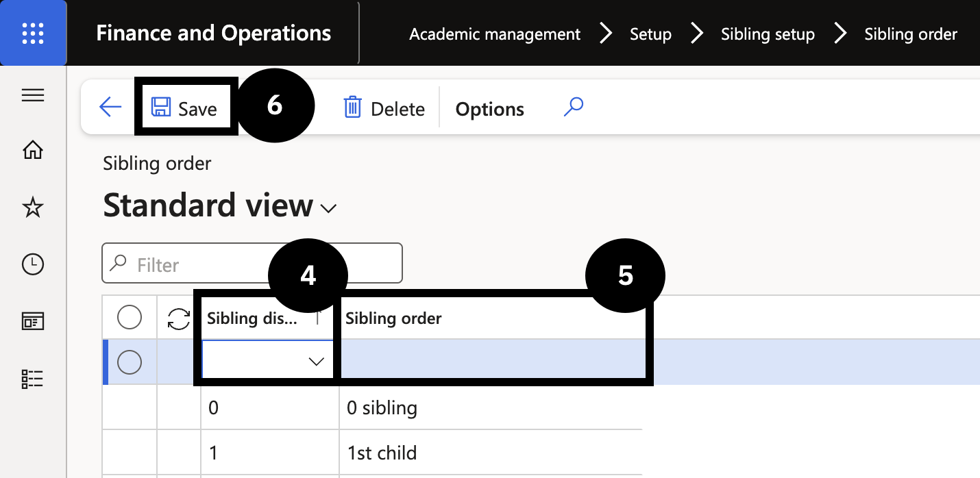Screen dimensions: 980x478
Task: Click Finance and Operations title
Action: [x=213, y=33]
